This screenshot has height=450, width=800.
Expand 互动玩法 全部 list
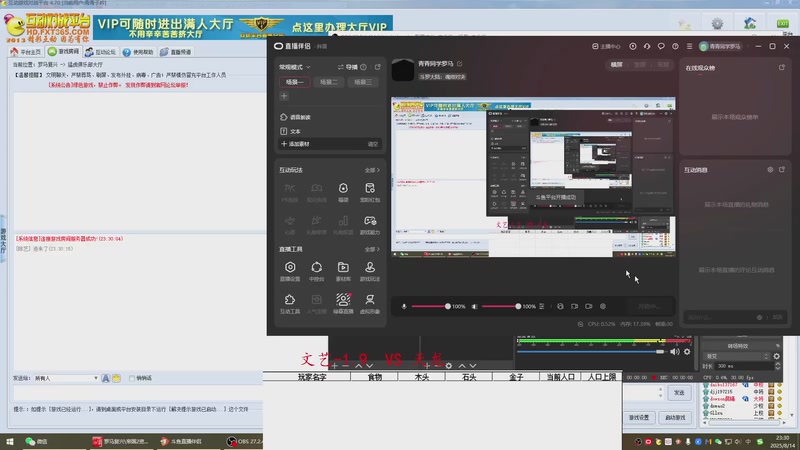tap(372, 170)
